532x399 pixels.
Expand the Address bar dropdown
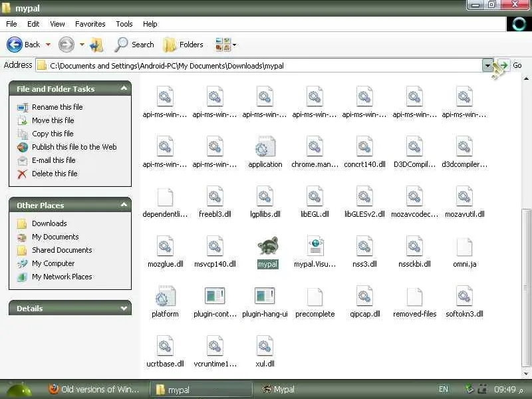click(x=487, y=65)
